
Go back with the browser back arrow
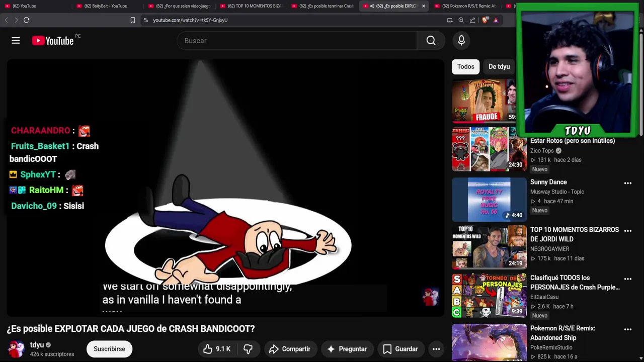[6, 20]
